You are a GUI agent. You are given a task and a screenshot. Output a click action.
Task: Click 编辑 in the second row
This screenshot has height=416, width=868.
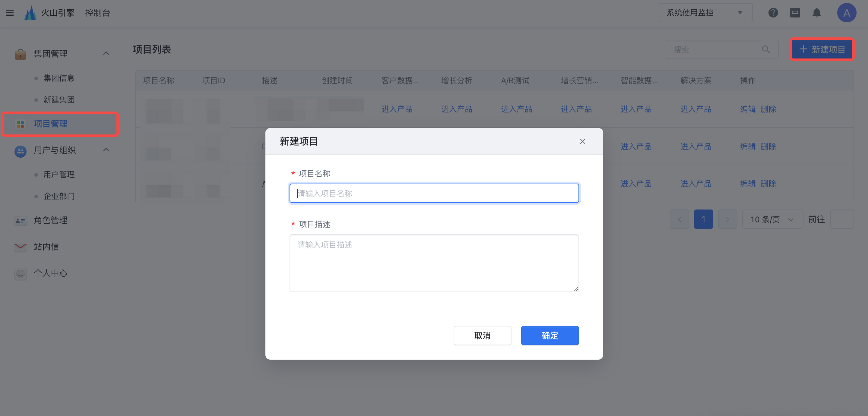coord(748,147)
